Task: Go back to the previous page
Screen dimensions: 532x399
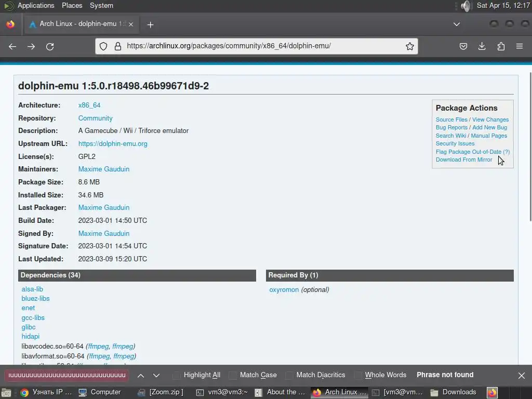Action: click(x=12, y=46)
